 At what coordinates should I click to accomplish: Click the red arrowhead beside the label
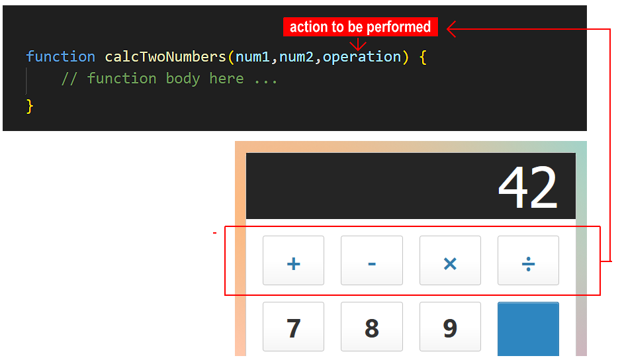point(452,28)
